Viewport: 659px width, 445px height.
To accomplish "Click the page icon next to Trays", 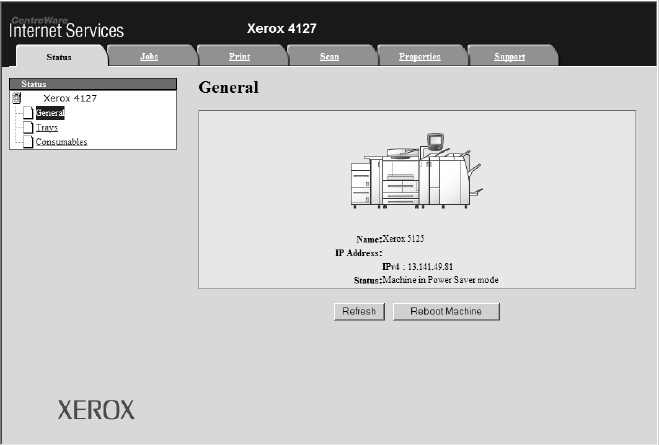I will coord(28,127).
